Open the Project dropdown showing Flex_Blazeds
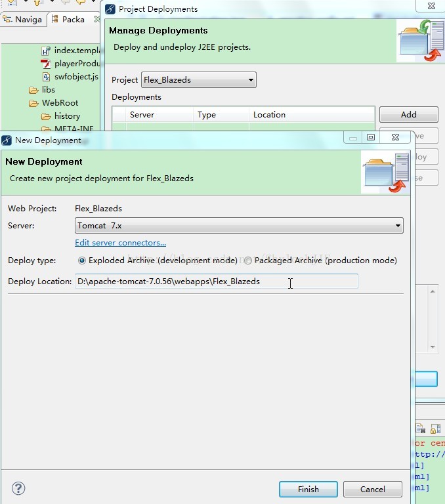This screenshot has height=504, width=445. click(x=199, y=79)
